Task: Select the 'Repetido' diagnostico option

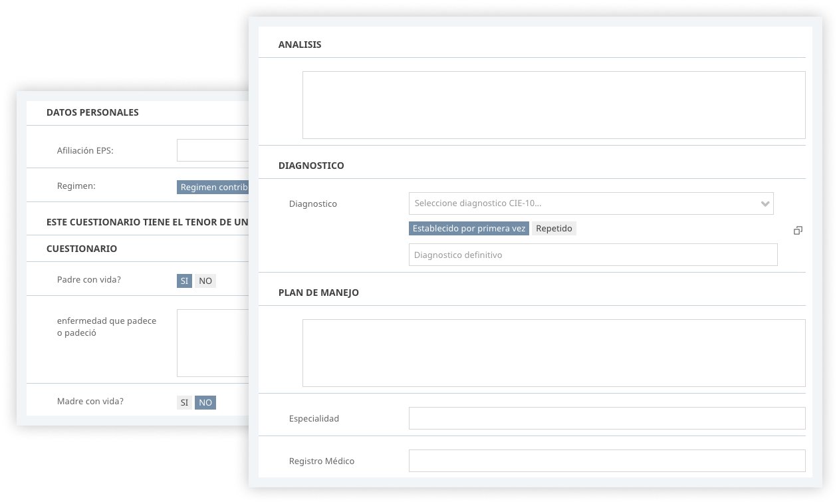Action: point(554,228)
